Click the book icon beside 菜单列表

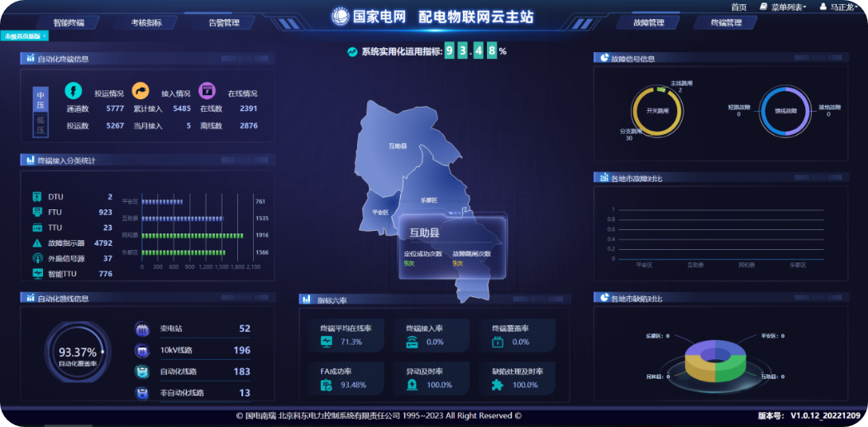click(764, 7)
